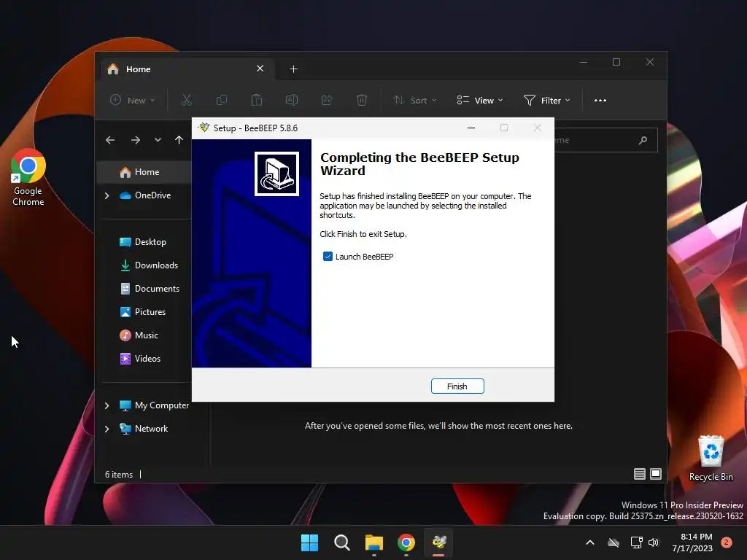This screenshot has width=747, height=560.
Task: Go forward with the right arrow
Action: pyautogui.click(x=136, y=140)
